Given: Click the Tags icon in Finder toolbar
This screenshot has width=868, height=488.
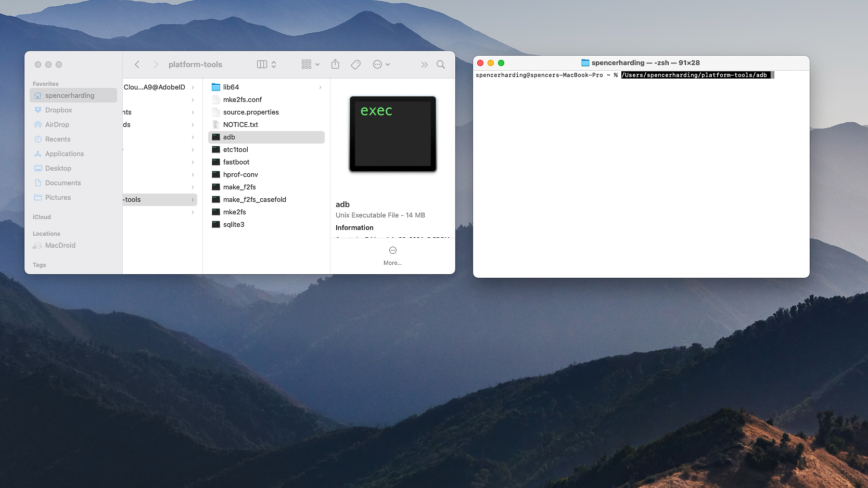Looking at the screenshot, I should (x=356, y=65).
